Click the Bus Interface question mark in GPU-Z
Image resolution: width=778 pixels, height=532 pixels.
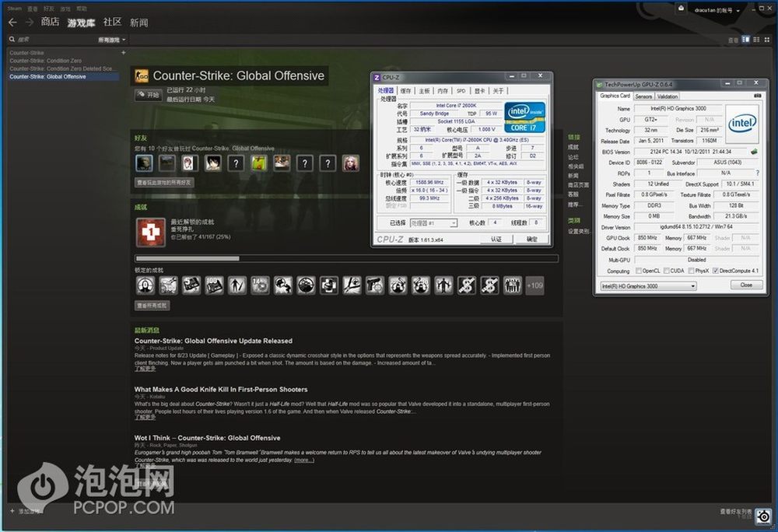pos(758,173)
